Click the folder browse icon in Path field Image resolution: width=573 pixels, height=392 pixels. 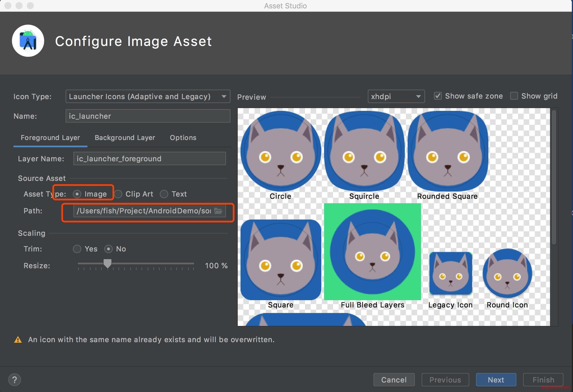(x=218, y=211)
